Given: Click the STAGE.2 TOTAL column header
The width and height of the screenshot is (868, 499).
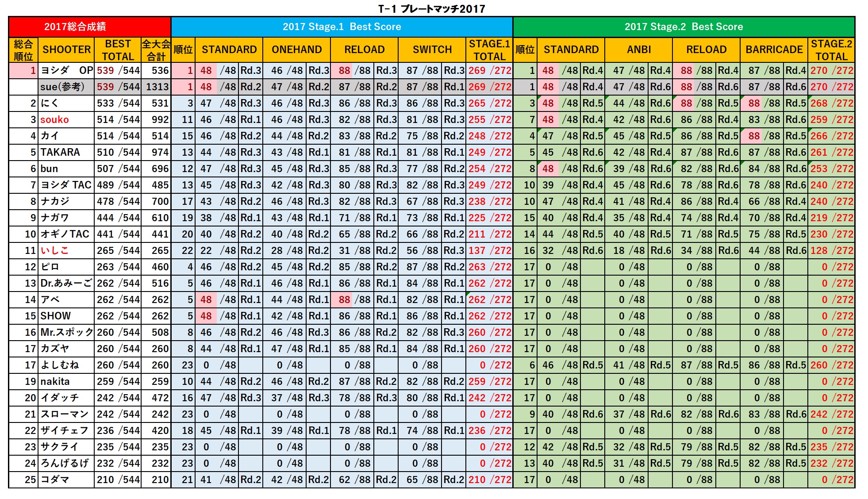Looking at the screenshot, I should coord(831,50).
